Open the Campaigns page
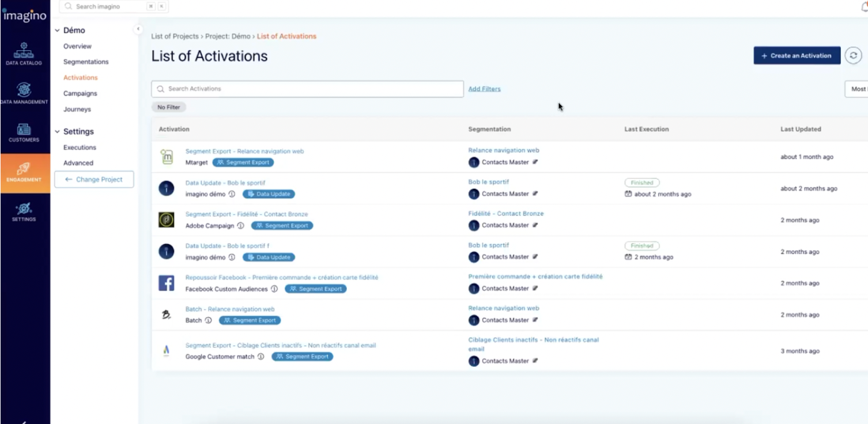 (x=80, y=93)
